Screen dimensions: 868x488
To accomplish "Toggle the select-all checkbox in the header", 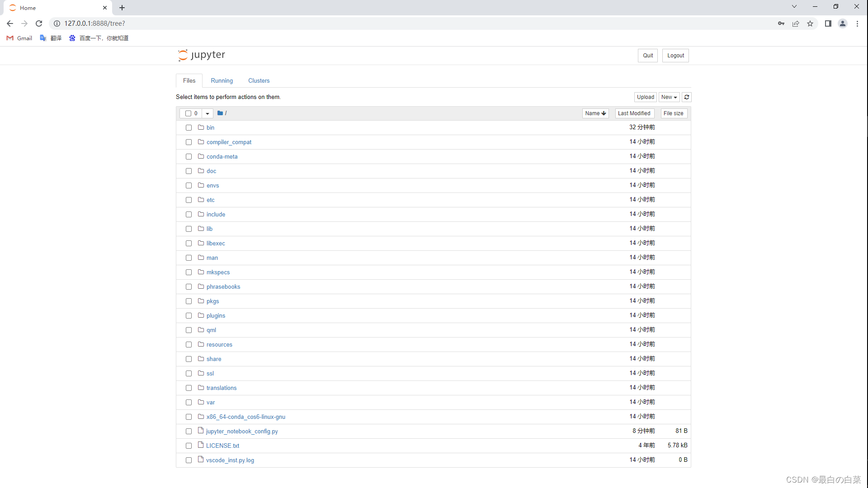I will (x=188, y=113).
